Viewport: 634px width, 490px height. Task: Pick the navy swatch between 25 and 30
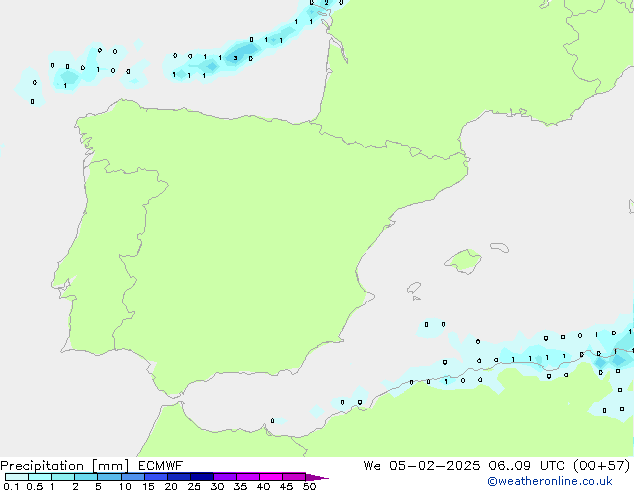tap(202, 477)
